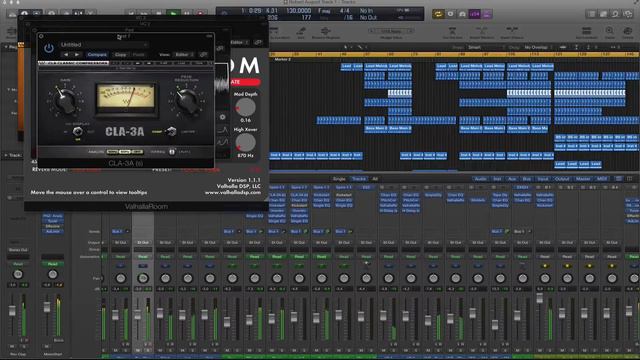This screenshot has width=640, height=360.
Task: Open the Nudge Value dropdown
Action: tap(391, 31)
